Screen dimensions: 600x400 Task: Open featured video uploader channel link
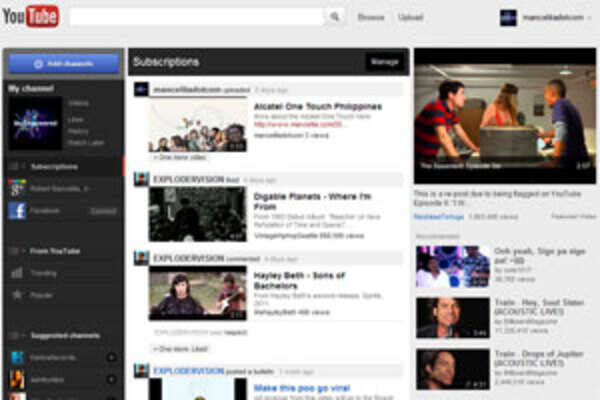(439, 217)
